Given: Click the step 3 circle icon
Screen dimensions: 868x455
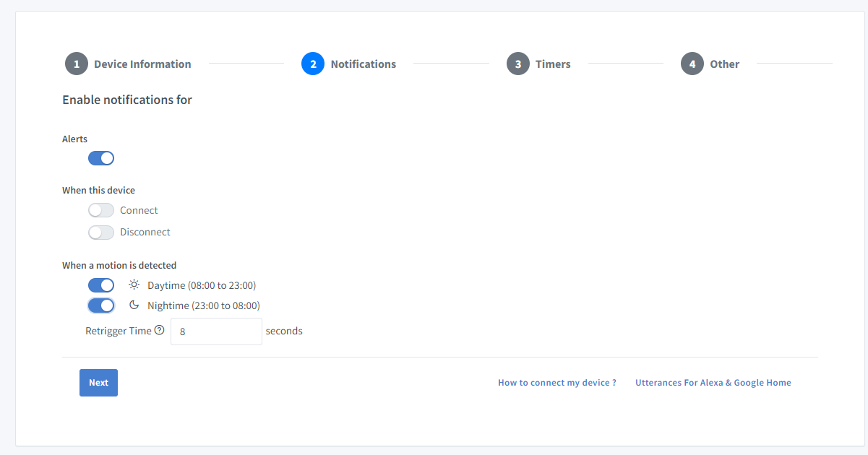Looking at the screenshot, I should (x=518, y=64).
